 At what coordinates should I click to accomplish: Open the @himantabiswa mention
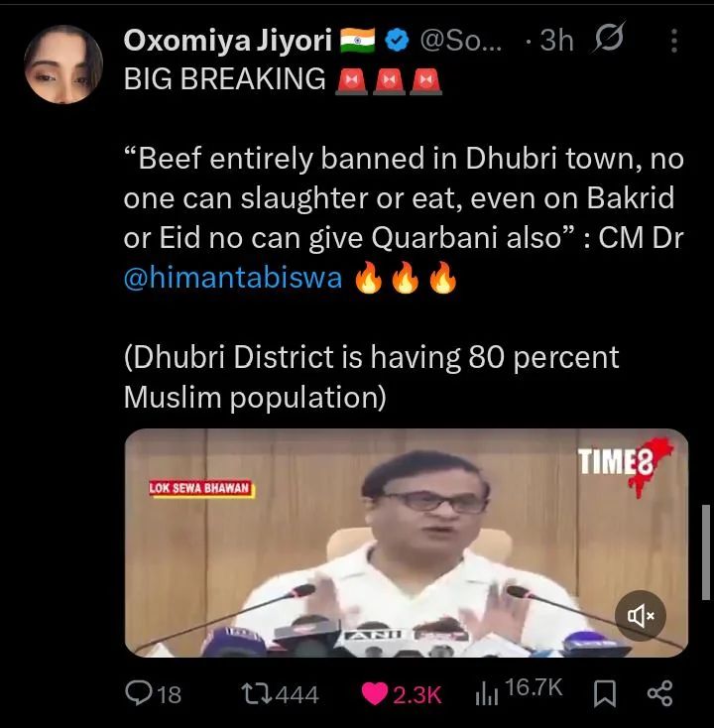(x=233, y=278)
